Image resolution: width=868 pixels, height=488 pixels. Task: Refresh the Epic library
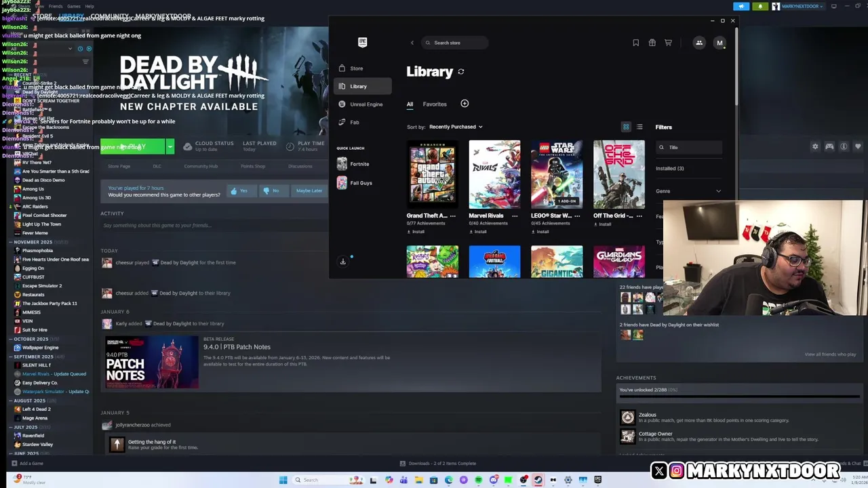(x=461, y=71)
